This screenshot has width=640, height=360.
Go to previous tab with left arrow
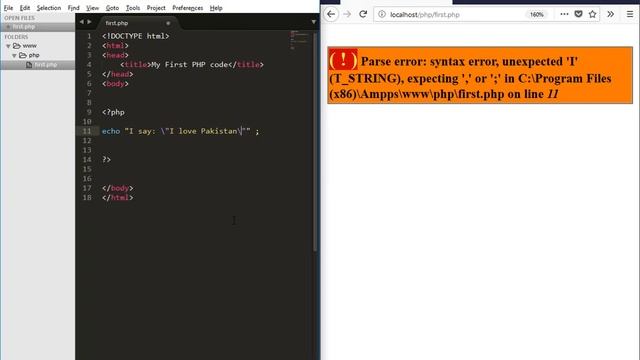click(81, 22)
